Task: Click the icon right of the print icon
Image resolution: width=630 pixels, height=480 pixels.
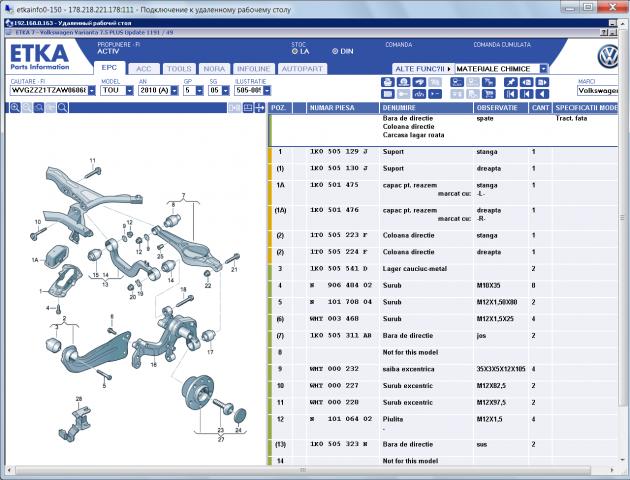Action: coord(403,82)
